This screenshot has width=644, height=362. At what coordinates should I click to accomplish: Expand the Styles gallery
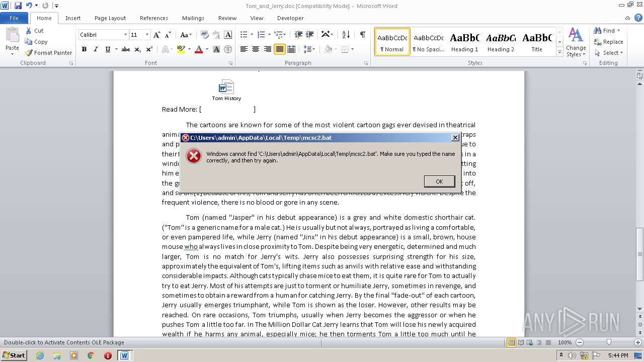(x=559, y=52)
